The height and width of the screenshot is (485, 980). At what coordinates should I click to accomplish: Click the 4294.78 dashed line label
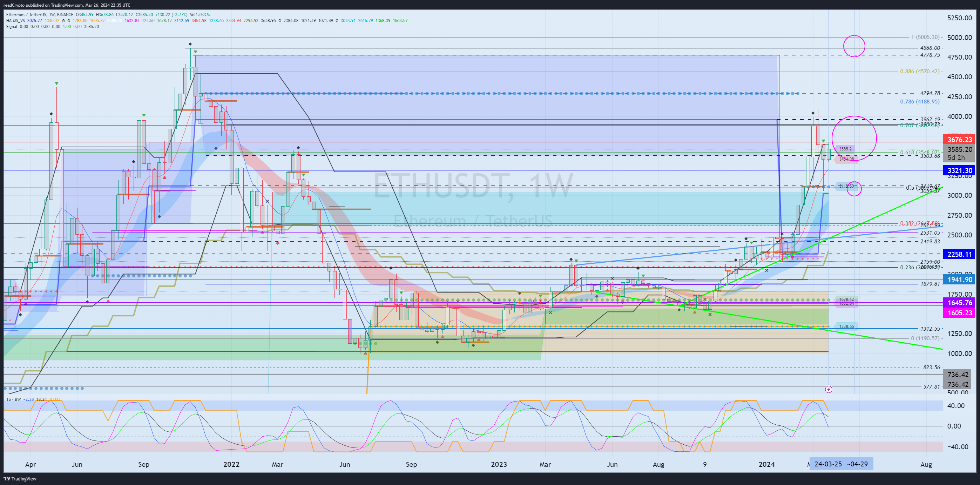tap(930, 93)
